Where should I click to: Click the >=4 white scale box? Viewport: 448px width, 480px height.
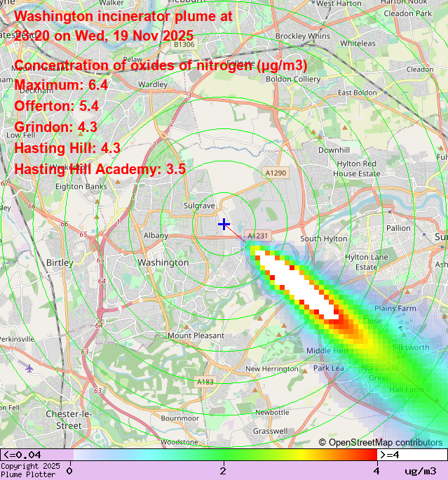point(412,455)
